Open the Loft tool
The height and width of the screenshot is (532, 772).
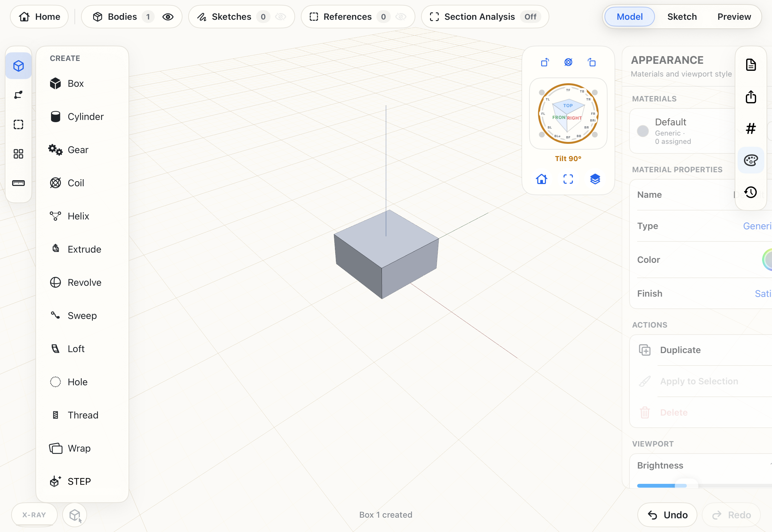82,349
